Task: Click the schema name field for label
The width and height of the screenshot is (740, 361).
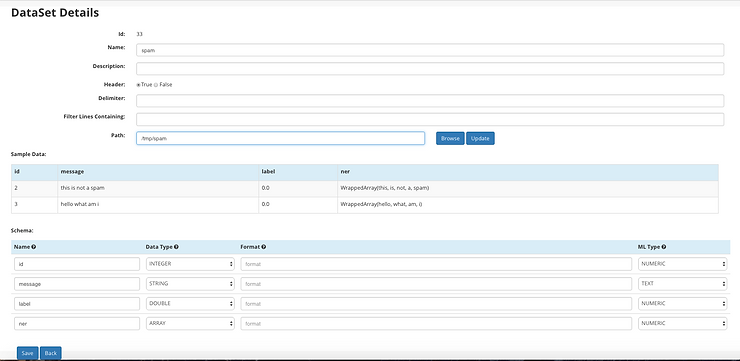Action: (x=77, y=303)
